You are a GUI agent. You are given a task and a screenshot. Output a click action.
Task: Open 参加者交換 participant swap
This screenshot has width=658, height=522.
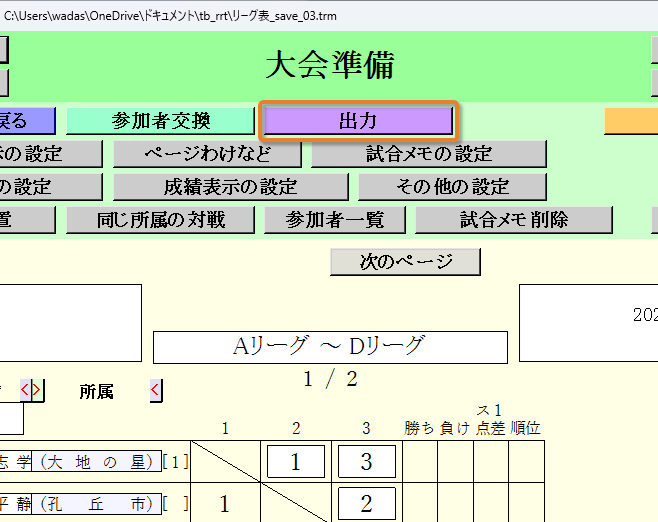tap(160, 121)
